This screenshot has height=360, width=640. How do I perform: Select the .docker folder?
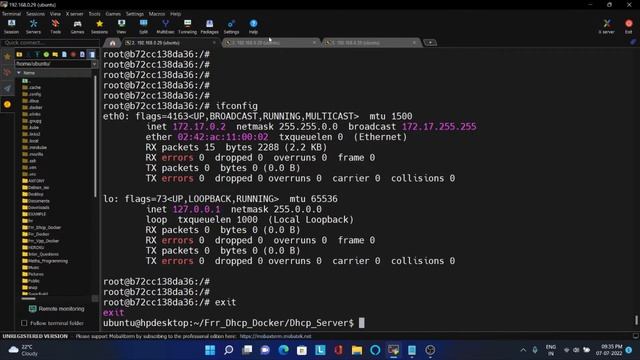coord(32,107)
